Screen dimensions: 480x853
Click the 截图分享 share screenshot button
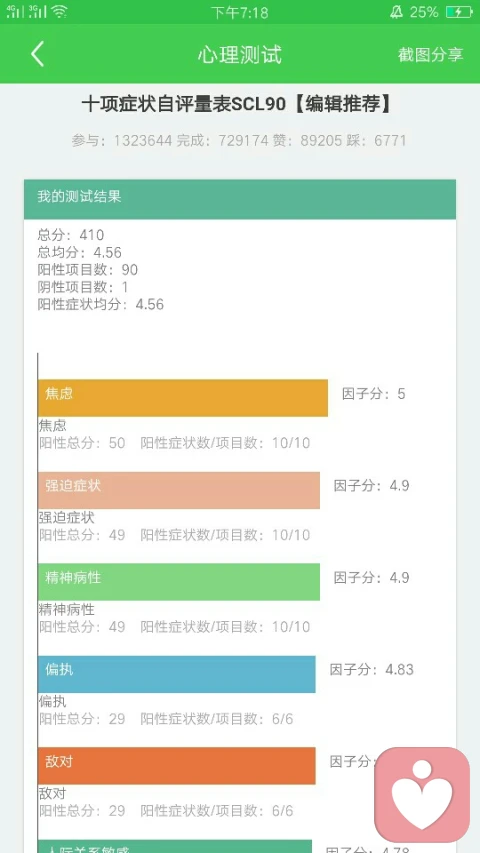430,54
